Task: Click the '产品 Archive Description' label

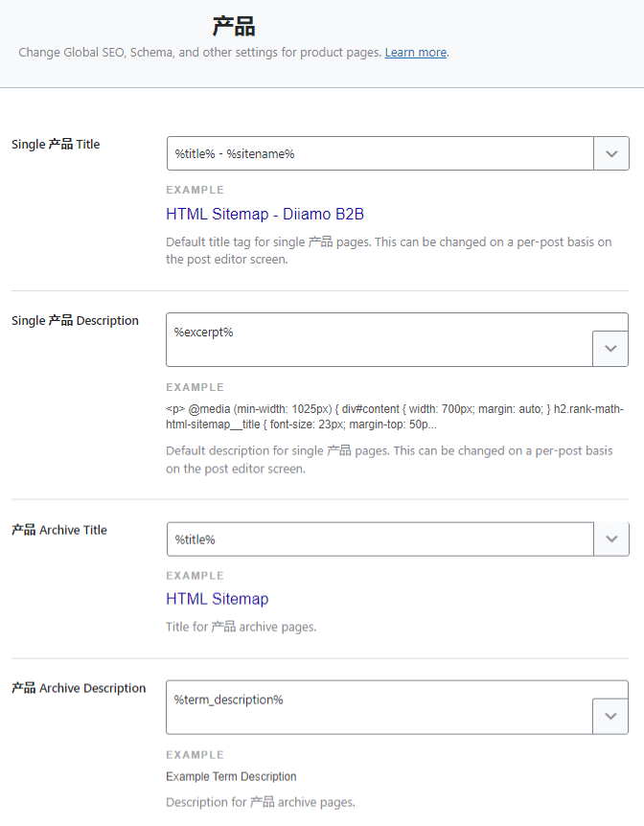Action: pos(79,688)
